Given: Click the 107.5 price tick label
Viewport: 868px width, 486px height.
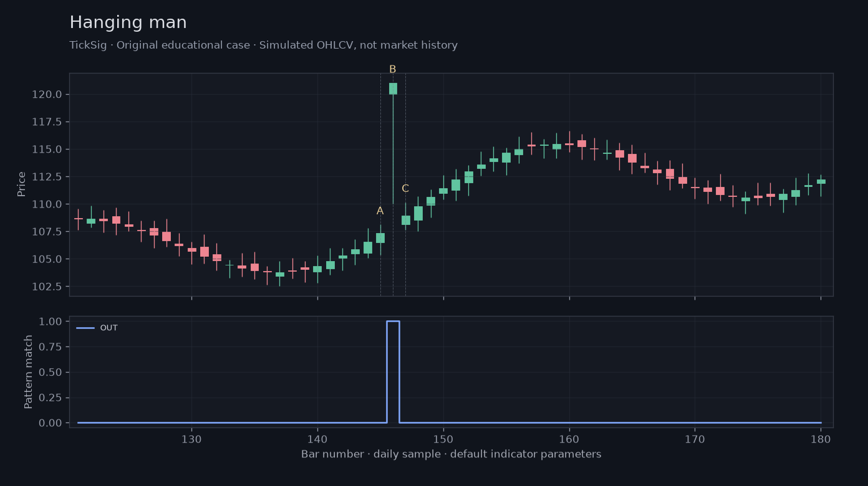Looking at the screenshot, I should coord(47,232).
